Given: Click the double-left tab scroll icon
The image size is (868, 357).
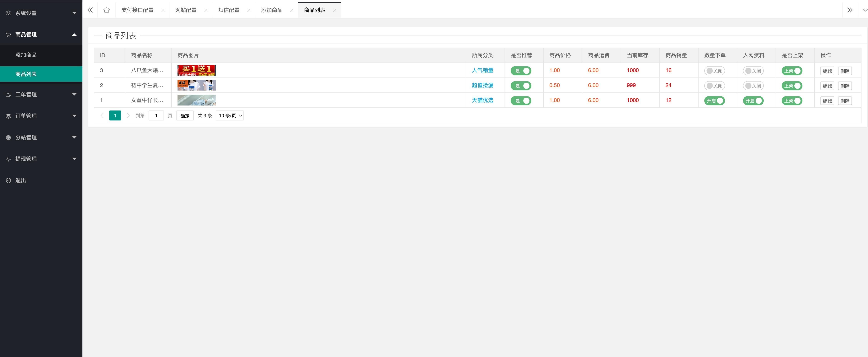Looking at the screenshot, I should [x=90, y=10].
